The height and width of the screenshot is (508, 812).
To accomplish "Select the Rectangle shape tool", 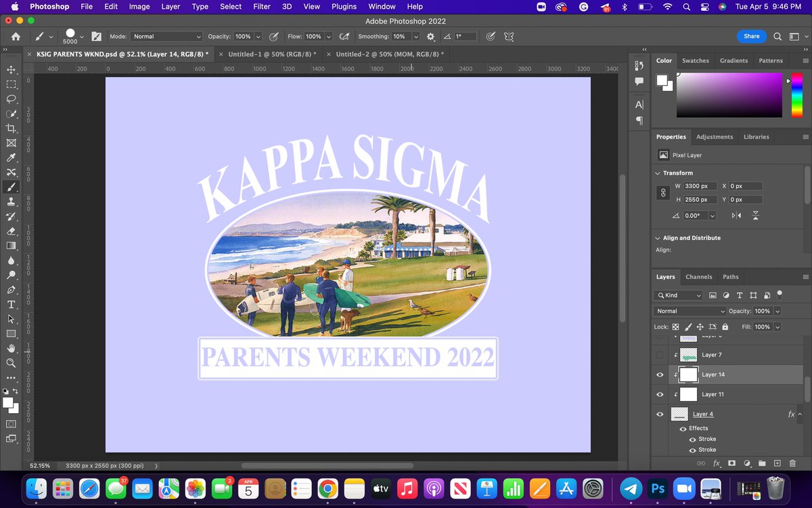I will [x=11, y=334].
